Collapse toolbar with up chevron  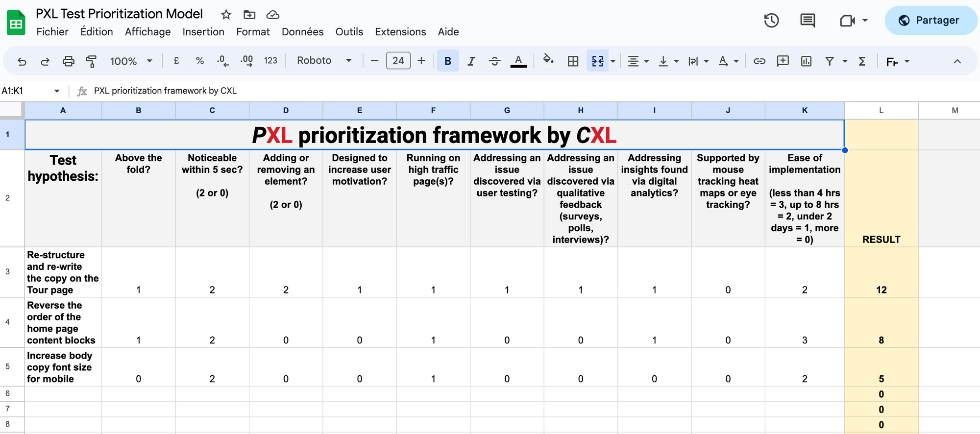957,61
